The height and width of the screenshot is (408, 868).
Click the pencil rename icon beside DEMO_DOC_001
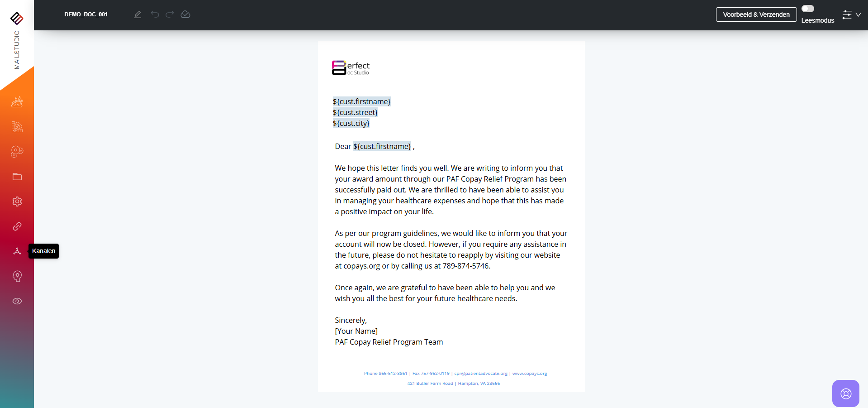coord(138,14)
